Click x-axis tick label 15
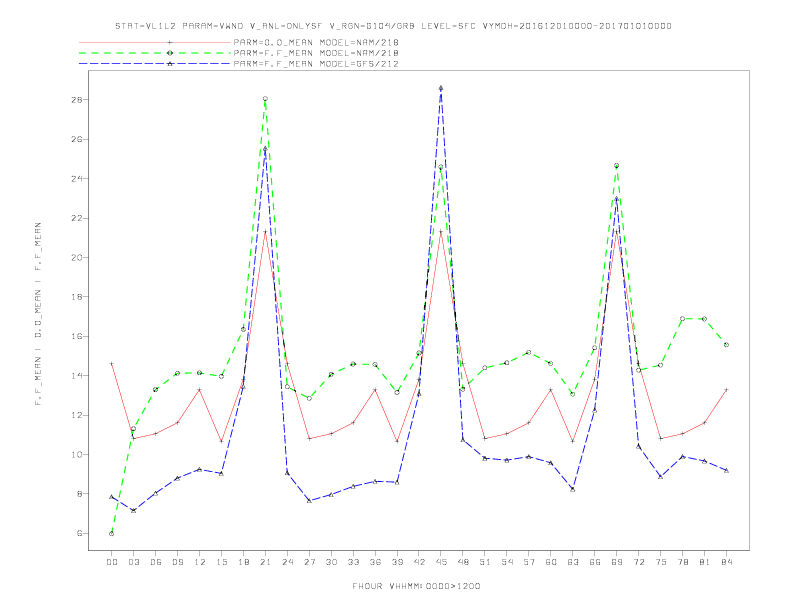Viewport: 792px width, 612px height. pos(221,562)
